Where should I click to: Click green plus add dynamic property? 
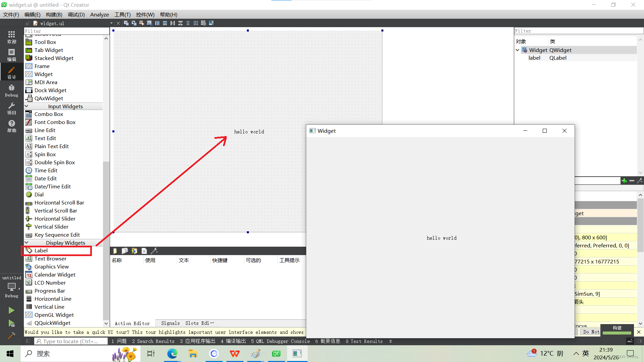(624, 181)
